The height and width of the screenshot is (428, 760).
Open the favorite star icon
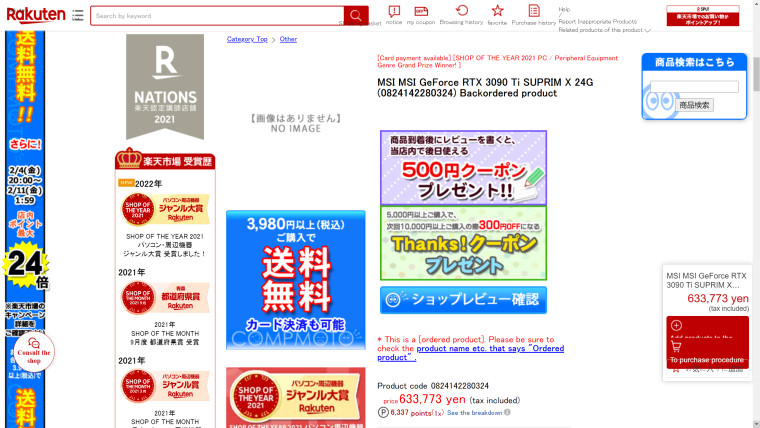497,11
